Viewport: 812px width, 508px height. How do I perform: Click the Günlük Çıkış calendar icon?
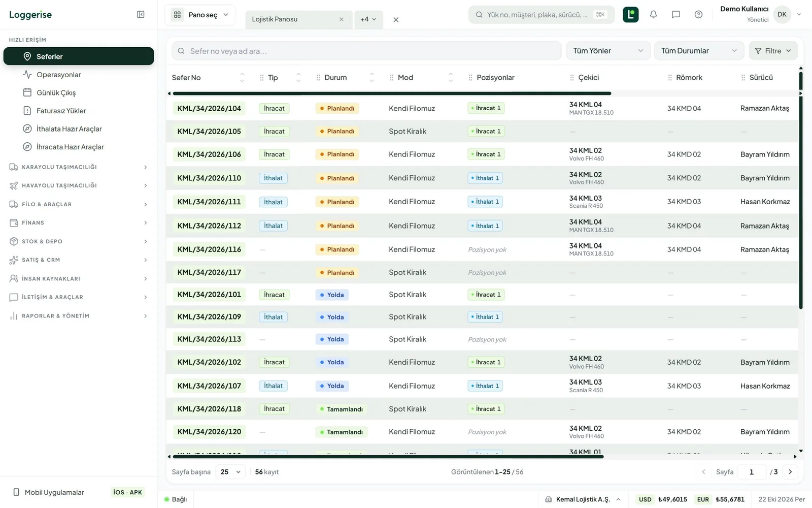(x=27, y=92)
